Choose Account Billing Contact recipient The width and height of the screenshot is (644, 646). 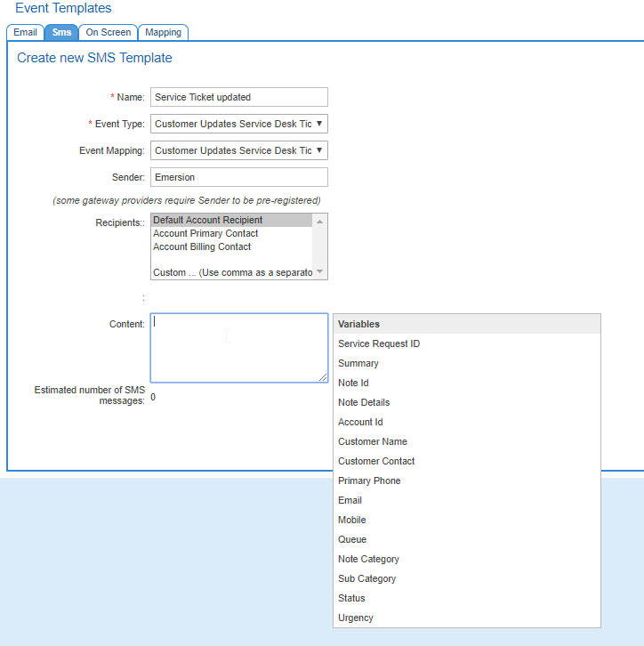coord(202,246)
